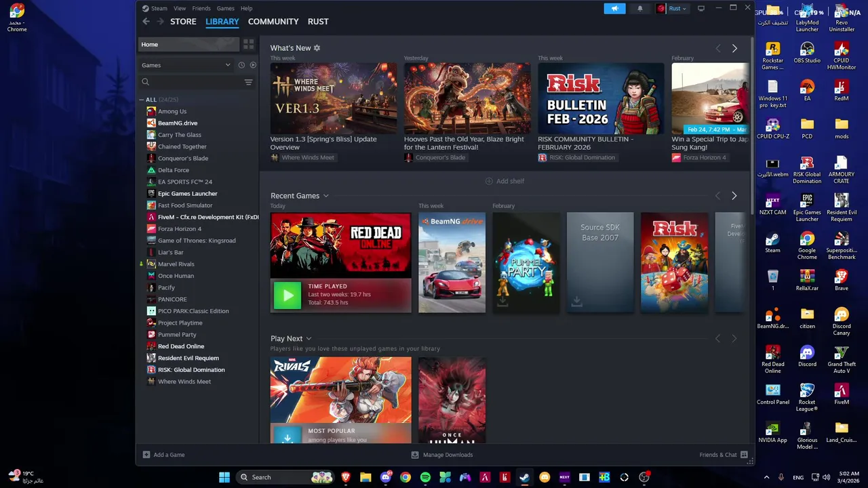Screen dimensions: 868x488
Task: Open Manage Downloads
Action: click(442, 455)
